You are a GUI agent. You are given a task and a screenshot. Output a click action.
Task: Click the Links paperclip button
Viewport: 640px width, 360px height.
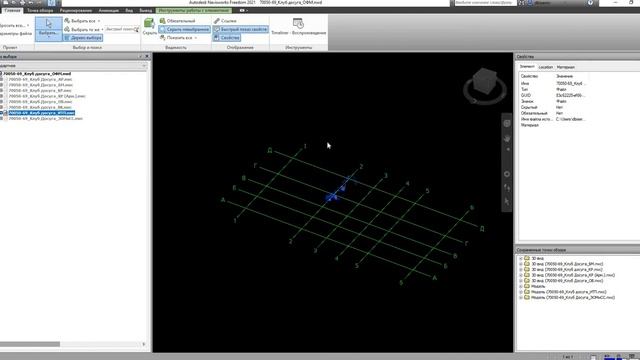point(225,21)
